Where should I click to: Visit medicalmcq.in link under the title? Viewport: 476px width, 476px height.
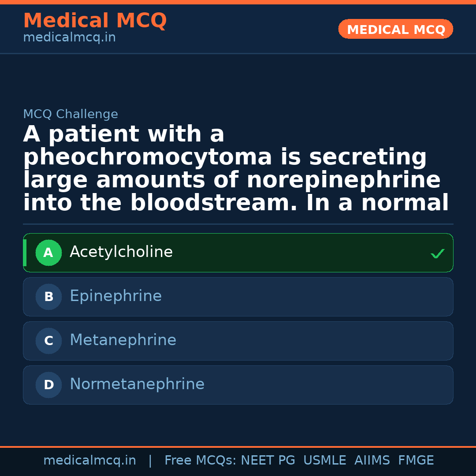pyautogui.click(x=69, y=38)
